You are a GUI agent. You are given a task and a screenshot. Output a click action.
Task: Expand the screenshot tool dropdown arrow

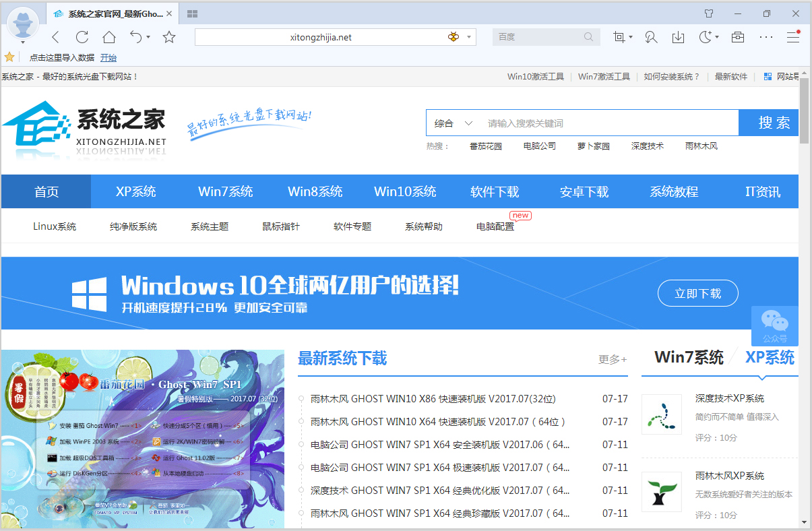pyautogui.click(x=631, y=37)
